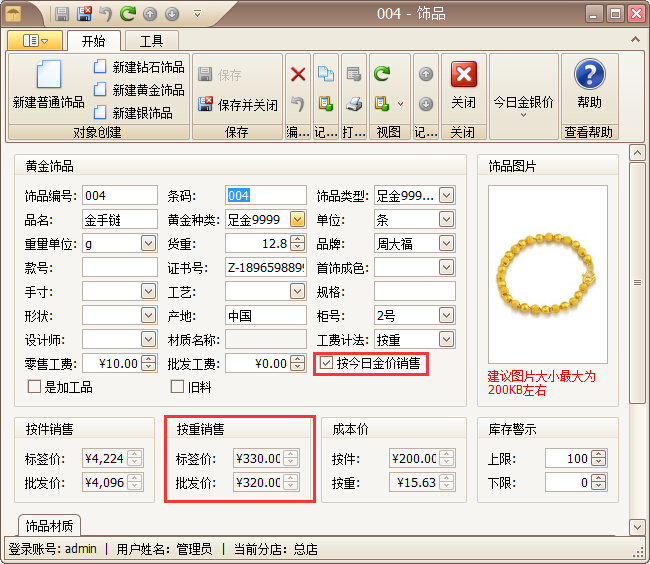Open the 首饰成色 dropdown

click(x=446, y=267)
